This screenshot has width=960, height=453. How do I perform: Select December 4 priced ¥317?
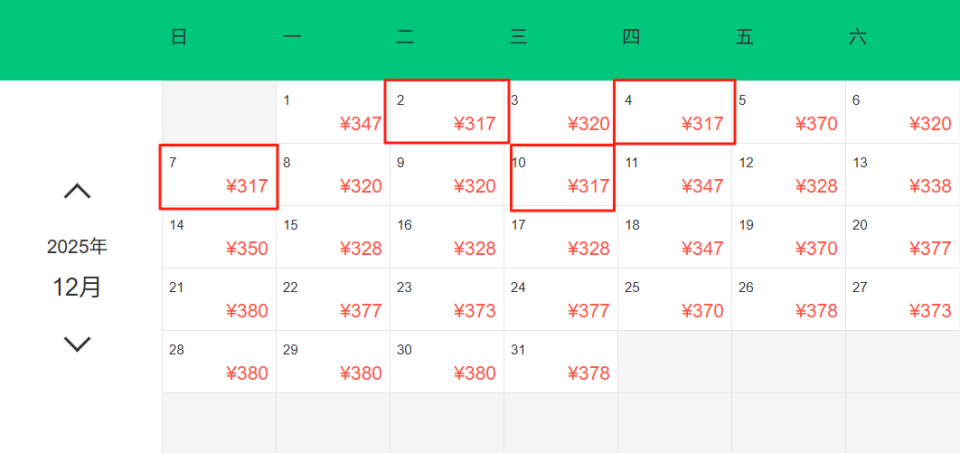[x=675, y=112]
